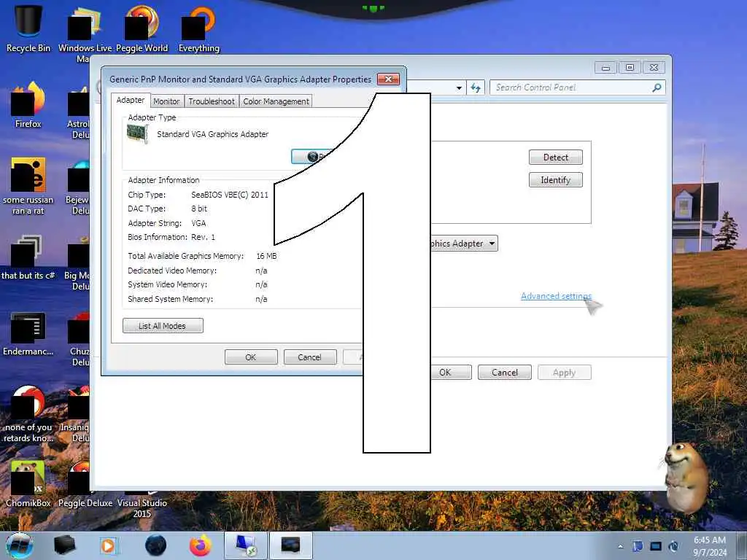The height and width of the screenshot is (560, 747).
Task: Select the 'some russian ran a rat' icon
Action: pyautogui.click(x=28, y=187)
